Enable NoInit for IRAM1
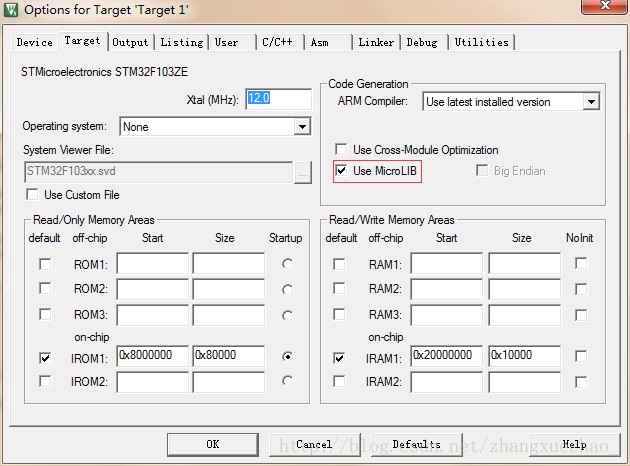This screenshot has height=466, width=630. 581,356
